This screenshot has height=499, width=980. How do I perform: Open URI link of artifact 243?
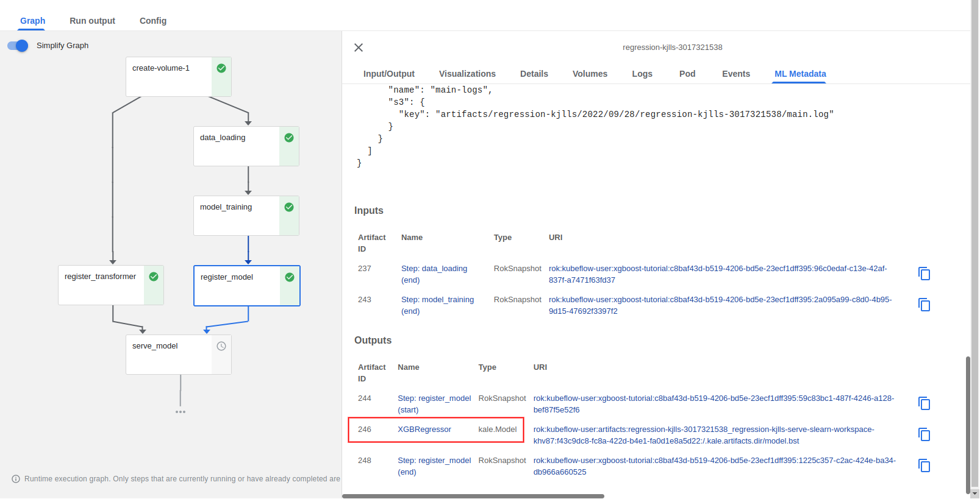tap(720, 305)
